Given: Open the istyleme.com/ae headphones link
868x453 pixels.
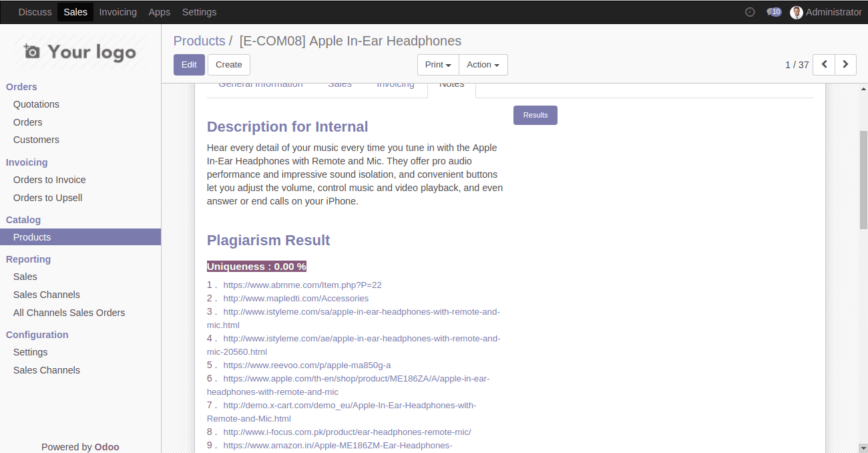Looking at the screenshot, I should pos(353,345).
